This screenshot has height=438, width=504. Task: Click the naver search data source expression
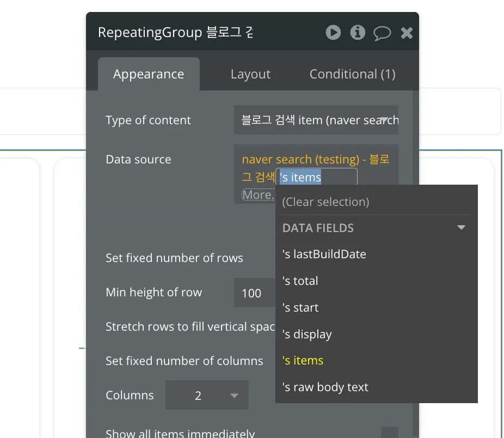pos(310,160)
